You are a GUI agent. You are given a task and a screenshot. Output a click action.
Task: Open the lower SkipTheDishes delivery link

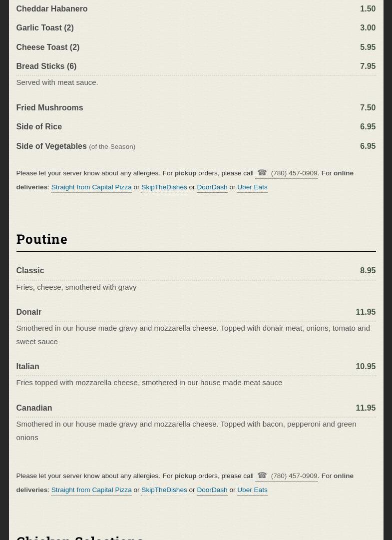(x=164, y=490)
